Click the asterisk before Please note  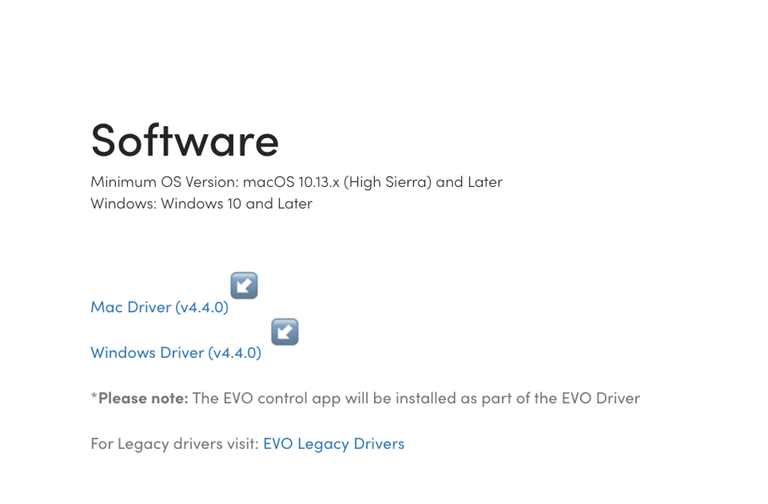[94, 396]
